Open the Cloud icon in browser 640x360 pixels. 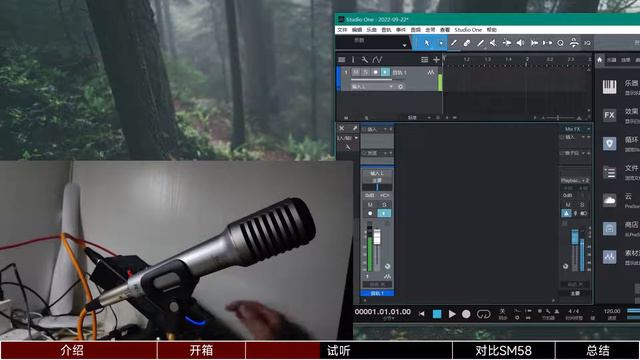(x=609, y=200)
